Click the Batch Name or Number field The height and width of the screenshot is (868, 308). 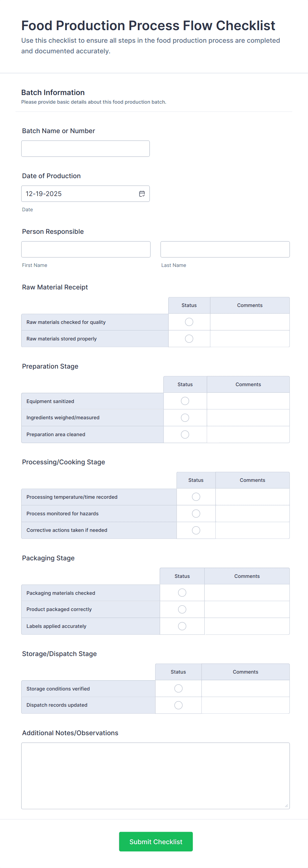pos(85,149)
